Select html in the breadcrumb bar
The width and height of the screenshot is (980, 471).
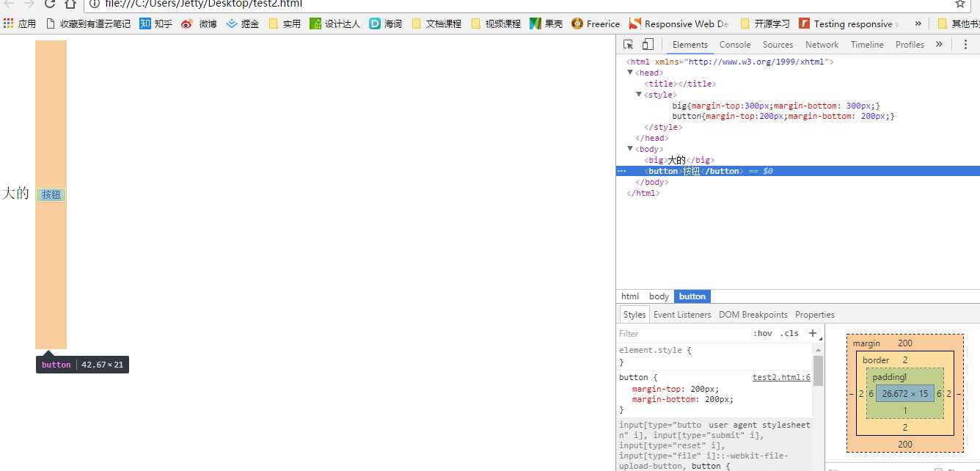(630, 296)
